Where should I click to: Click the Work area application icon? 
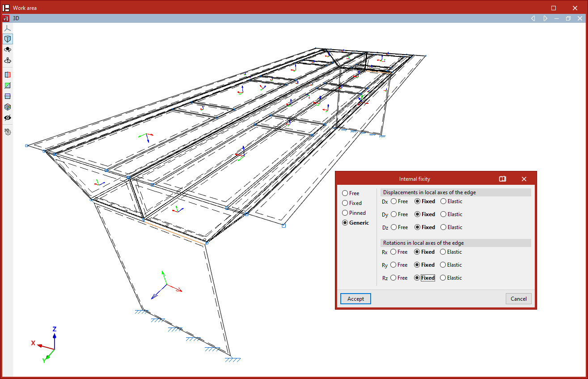(x=6, y=8)
